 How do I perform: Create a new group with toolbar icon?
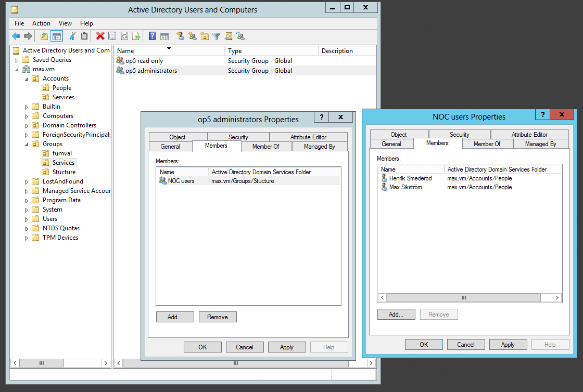193,36
